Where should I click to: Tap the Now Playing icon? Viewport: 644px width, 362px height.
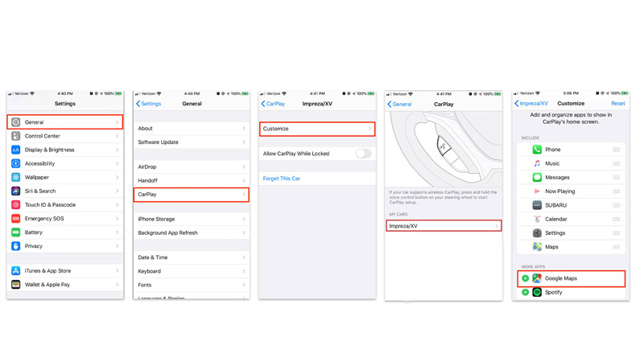click(537, 191)
